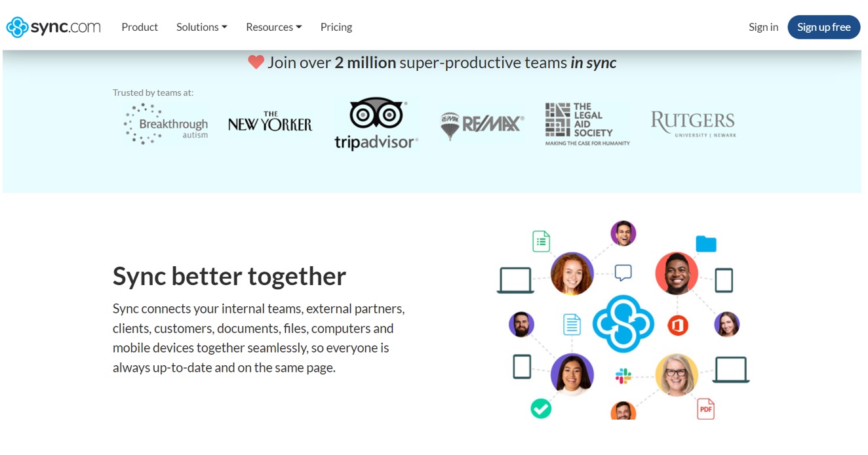868x455 pixels.
Task: Click the Slack logo icon
Action: coord(623,376)
